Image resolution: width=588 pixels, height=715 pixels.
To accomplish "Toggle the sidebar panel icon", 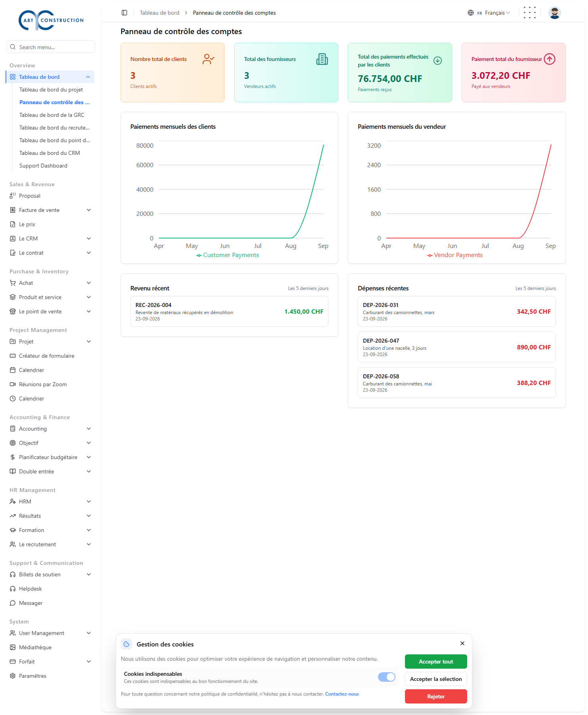I will point(124,13).
